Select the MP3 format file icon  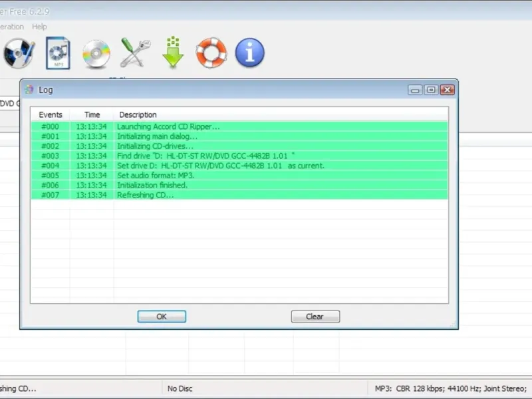[x=58, y=53]
